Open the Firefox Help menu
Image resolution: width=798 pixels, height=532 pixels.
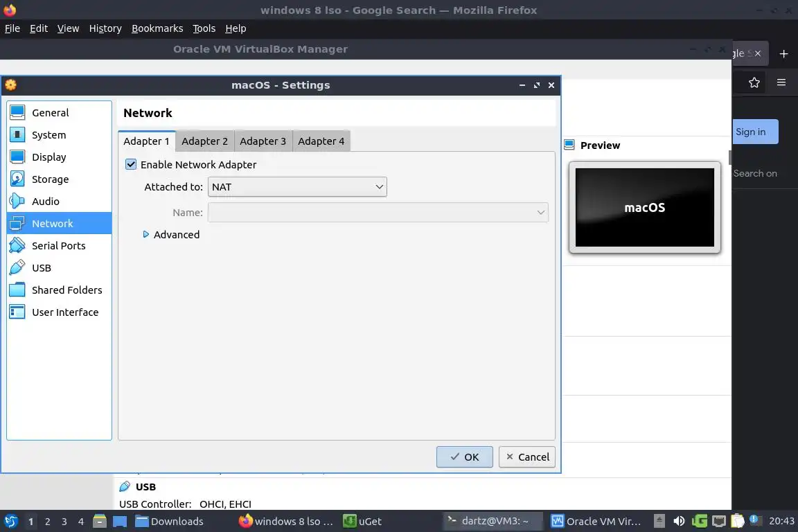click(236, 28)
